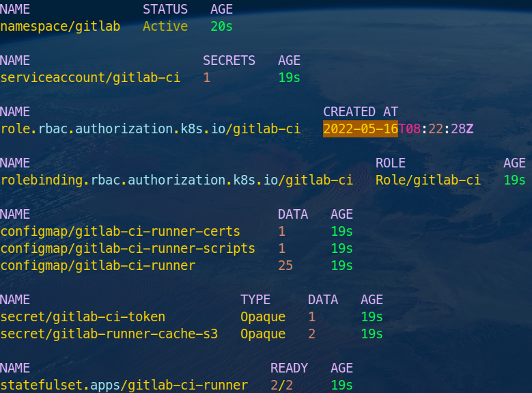Click the serviceaccount/gitlab-ci entry
The height and width of the screenshot is (393, 532).
click(x=90, y=78)
